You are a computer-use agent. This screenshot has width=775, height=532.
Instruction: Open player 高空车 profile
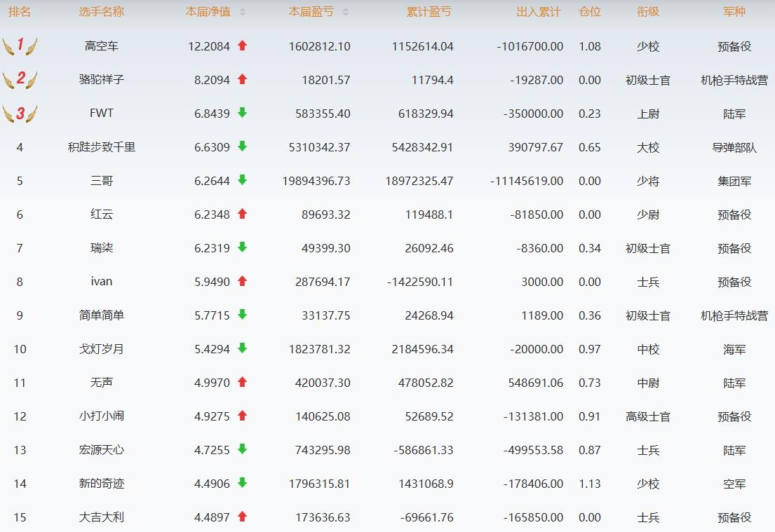102,46
